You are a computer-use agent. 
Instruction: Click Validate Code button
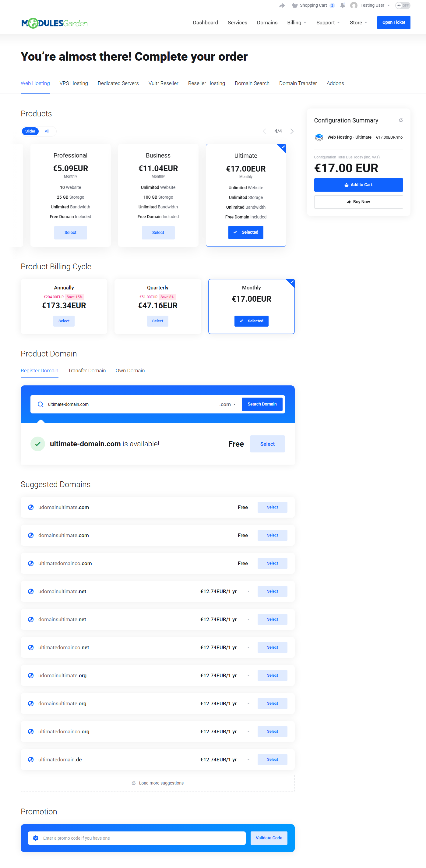click(x=269, y=838)
